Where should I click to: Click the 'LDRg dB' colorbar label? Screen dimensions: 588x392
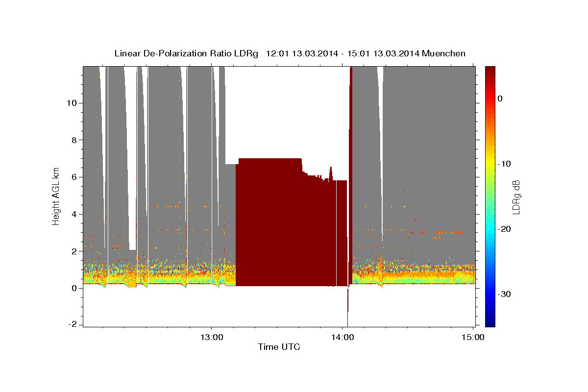pyautogui.click(x=516, y=197)
